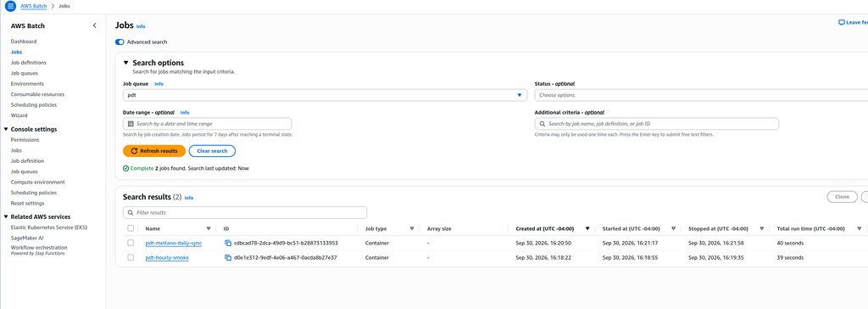Open Dashboard in the sidebar
The width and height of the screenshot is (868, 309).
coord(24,42)
